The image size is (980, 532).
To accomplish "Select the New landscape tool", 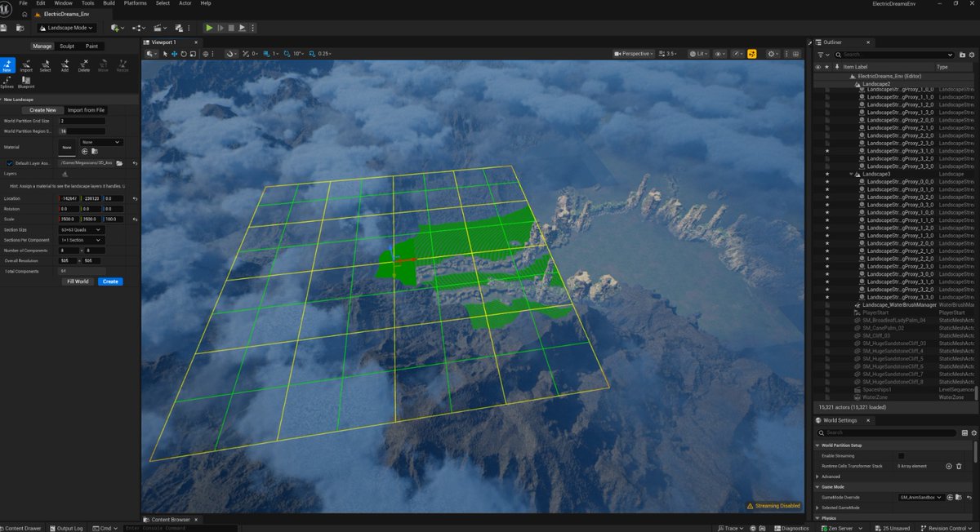I will (x=7, y=66).
